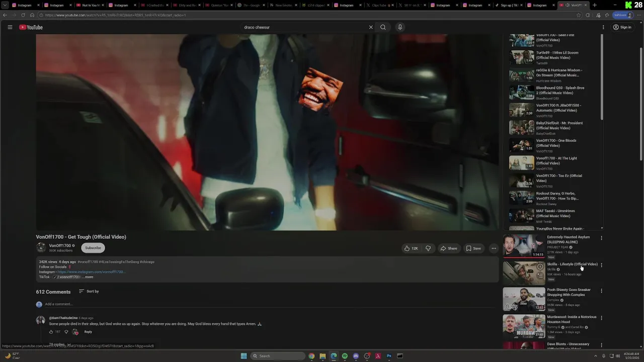Save video to a playlist

tap(473, 248)
